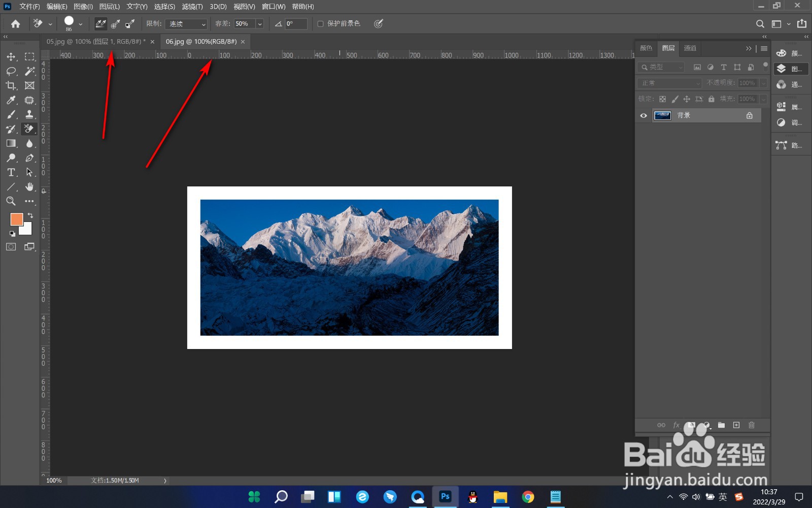This screenshot has height=508, width=812.
Task: Open the 滤镜(T) menu
Action: [x=192, y=7]
